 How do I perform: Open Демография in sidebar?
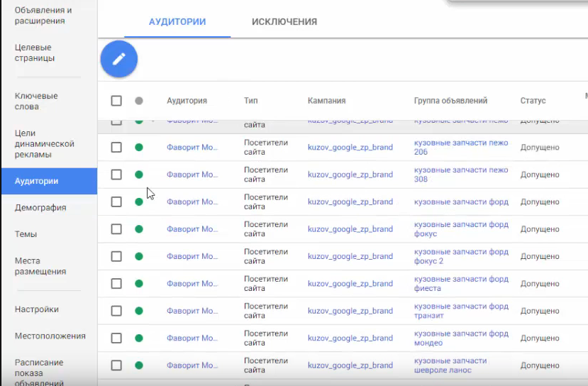40,207
